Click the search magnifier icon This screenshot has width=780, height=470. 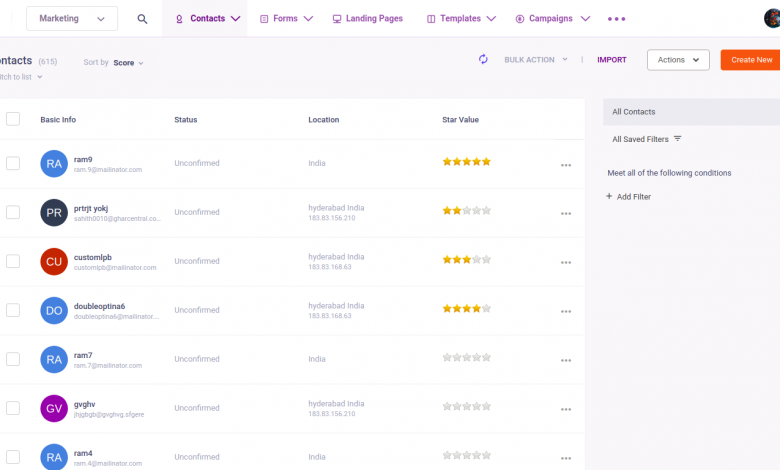point(142,19)
